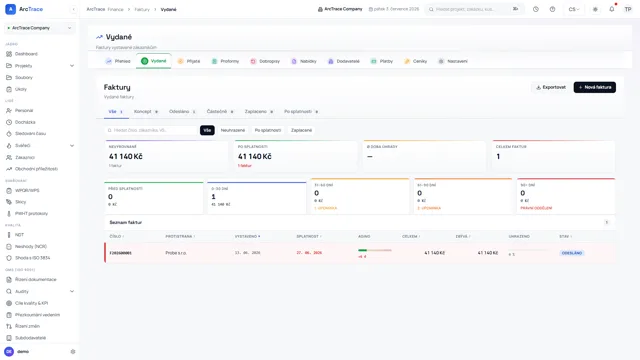Open Personál in the sidebar
The image size is (640, 360).
pos(24,111)
